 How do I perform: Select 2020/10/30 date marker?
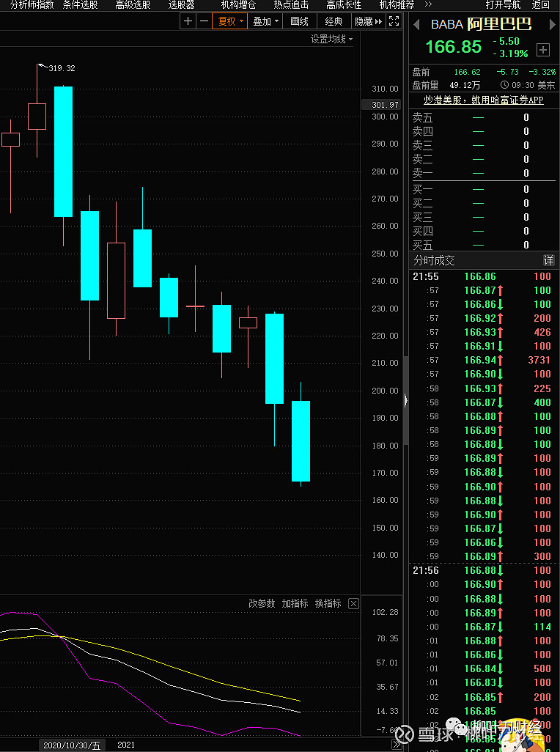pos(72,745)
